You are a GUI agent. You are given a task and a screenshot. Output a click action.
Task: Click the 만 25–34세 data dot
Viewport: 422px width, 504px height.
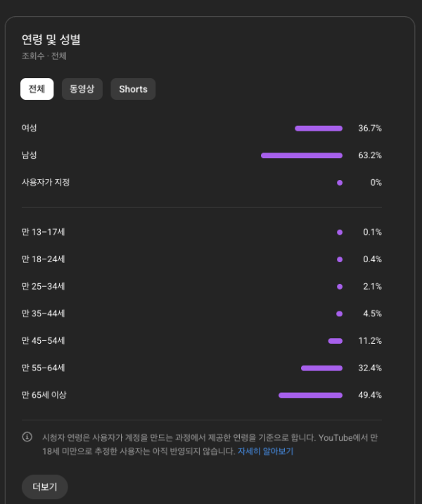click(x=340, y=287)
